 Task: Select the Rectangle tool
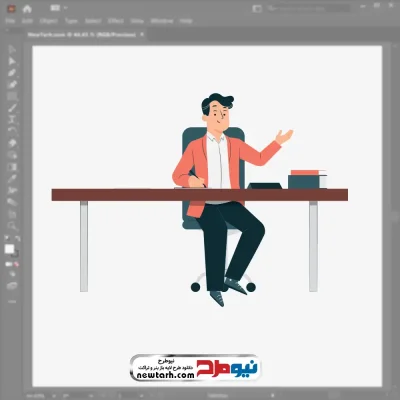[x=12, y=97]
